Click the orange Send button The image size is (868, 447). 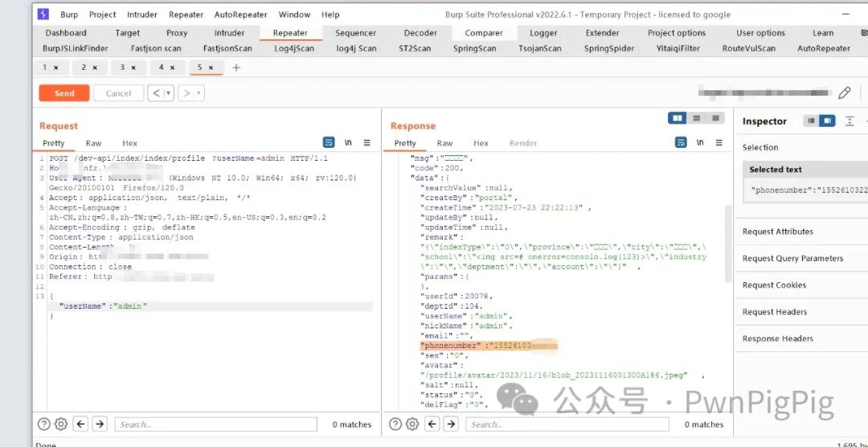pos(63,93)
